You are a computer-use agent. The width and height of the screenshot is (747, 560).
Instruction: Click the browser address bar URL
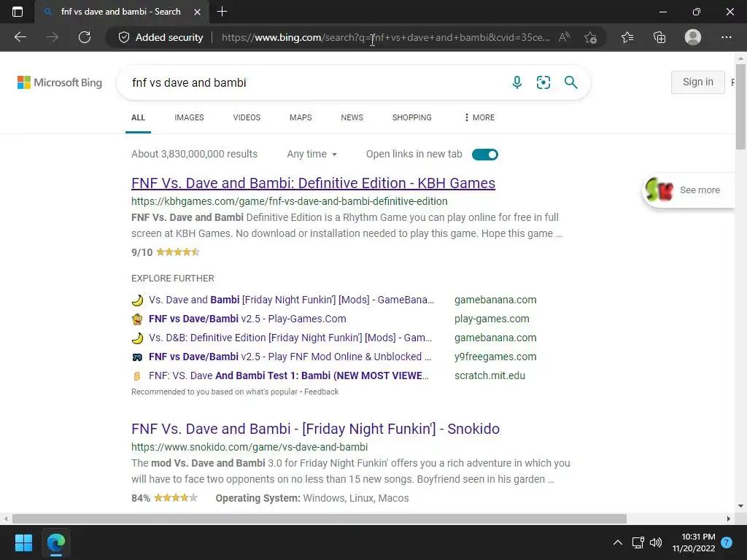click(386, 37)
